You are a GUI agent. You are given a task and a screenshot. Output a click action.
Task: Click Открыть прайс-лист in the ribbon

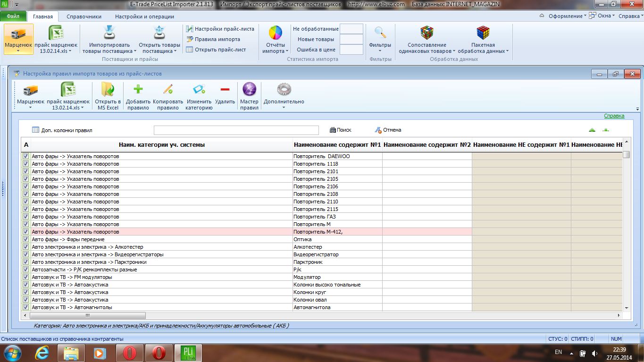pyautogui.click(x=216, y=50)
